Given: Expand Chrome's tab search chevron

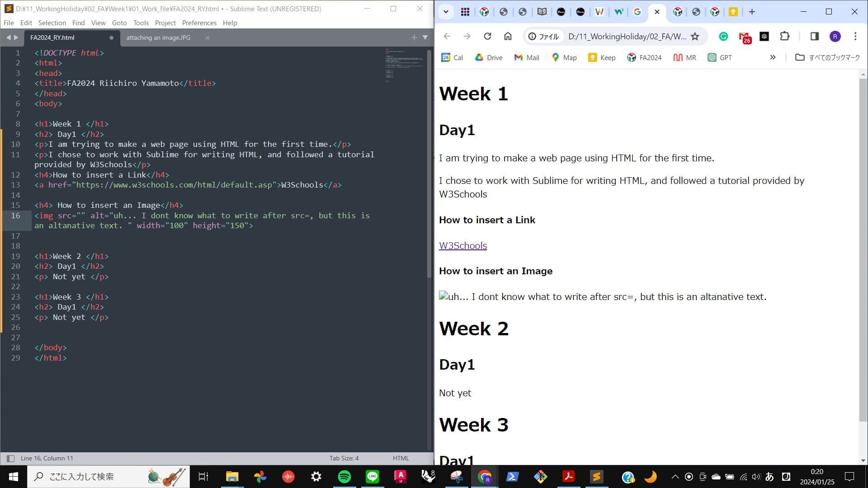Looking at the screenshot, I should click(446, 12).
